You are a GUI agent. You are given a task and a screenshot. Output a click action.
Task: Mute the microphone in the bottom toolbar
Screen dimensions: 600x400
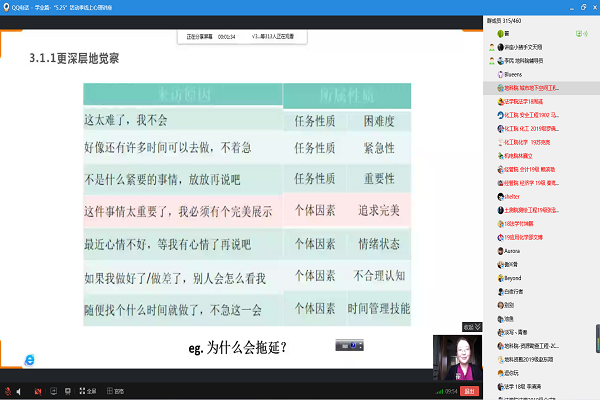click(x=8, y=391)
